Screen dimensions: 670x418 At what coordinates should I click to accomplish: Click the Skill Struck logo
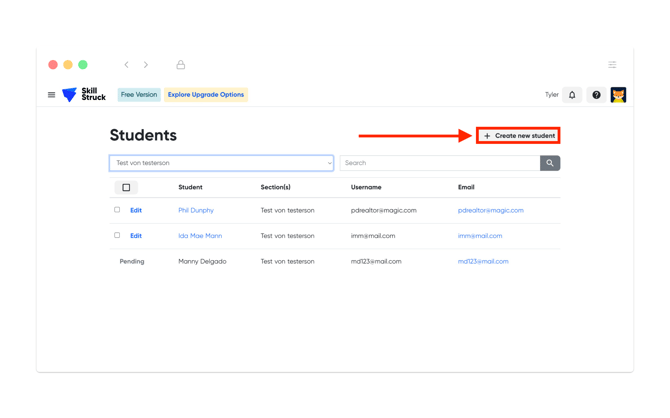[x=84, y=95]
